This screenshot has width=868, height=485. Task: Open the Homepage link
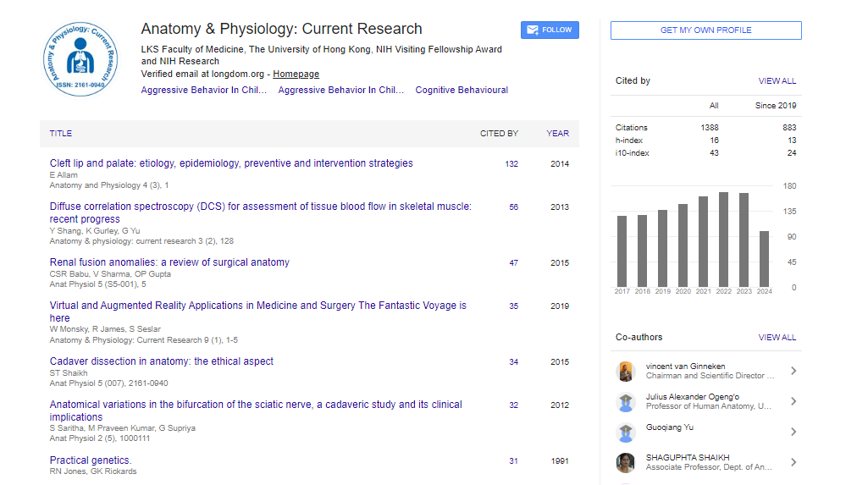[296, 74]
